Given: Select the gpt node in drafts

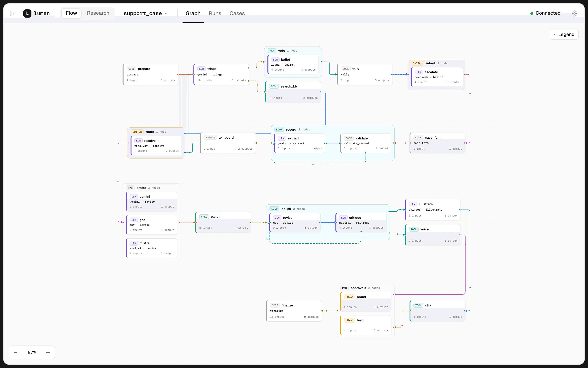Looking at the screenshot, I should (152, 225).
